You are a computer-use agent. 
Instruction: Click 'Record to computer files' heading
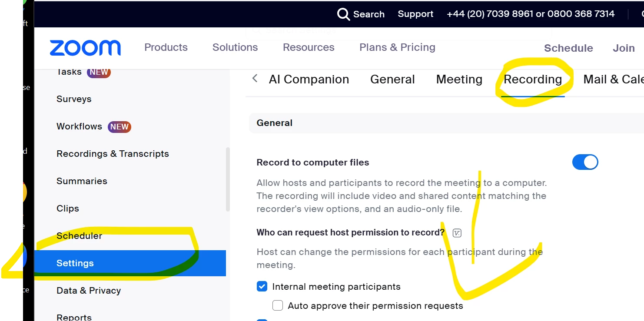(x=313, y=162)
